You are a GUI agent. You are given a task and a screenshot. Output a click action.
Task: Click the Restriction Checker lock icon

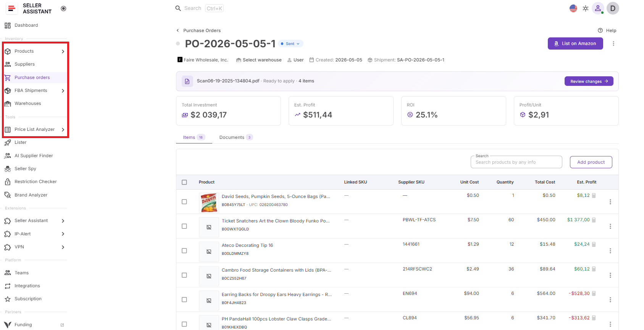coord(8,182)
